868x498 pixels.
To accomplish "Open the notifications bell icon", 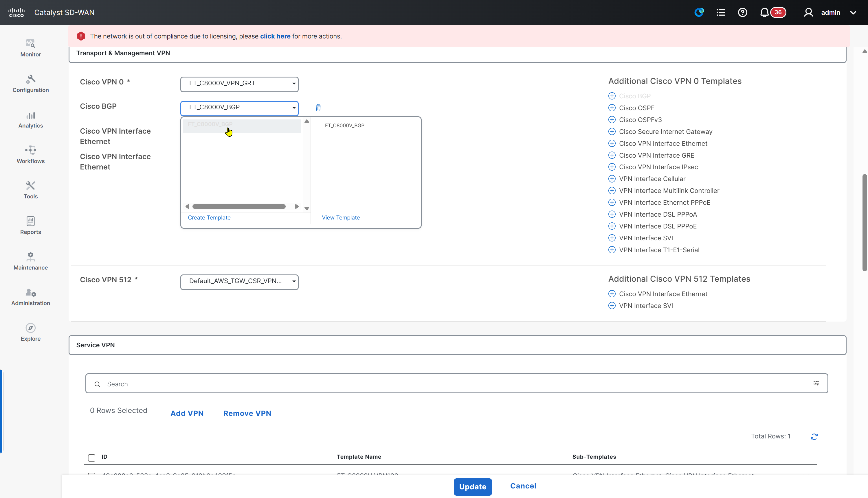I will tap(764, 13).
